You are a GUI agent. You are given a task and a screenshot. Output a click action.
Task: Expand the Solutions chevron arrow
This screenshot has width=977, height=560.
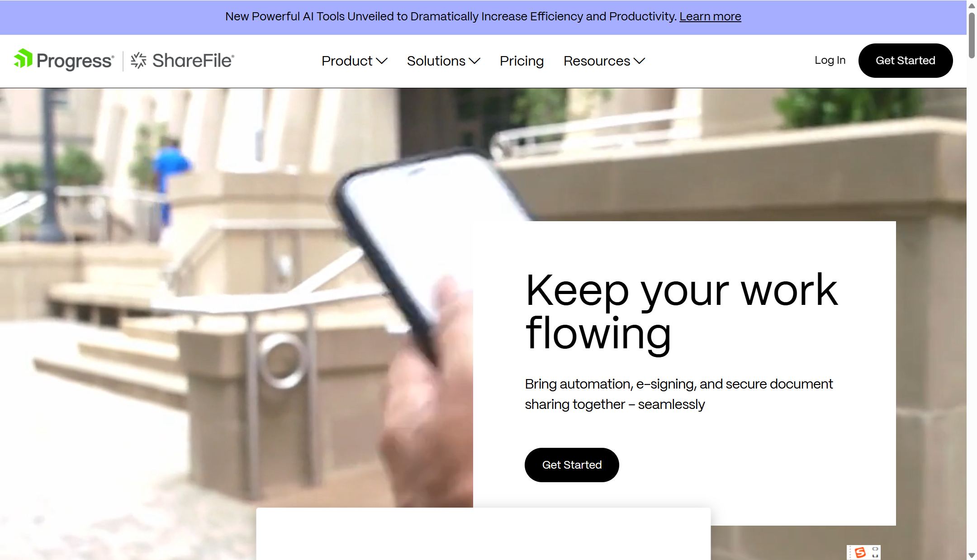tap(474, 61)
